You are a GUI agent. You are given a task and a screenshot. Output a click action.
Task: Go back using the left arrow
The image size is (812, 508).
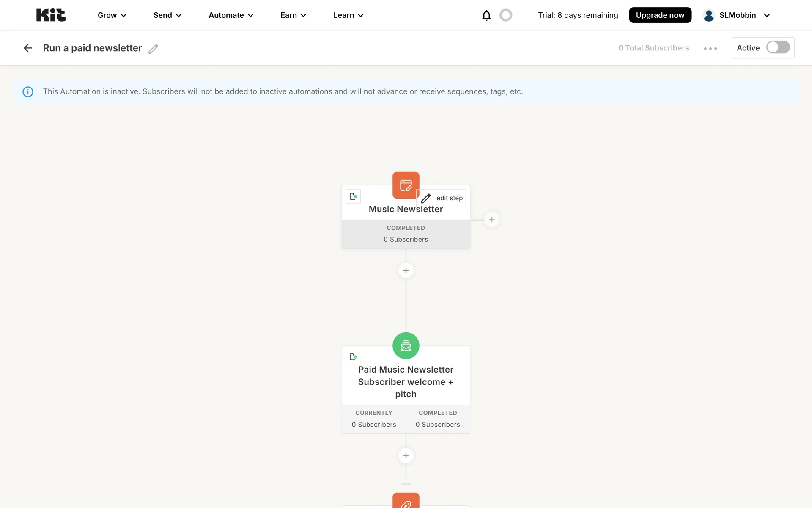click(x=28, y=48)
